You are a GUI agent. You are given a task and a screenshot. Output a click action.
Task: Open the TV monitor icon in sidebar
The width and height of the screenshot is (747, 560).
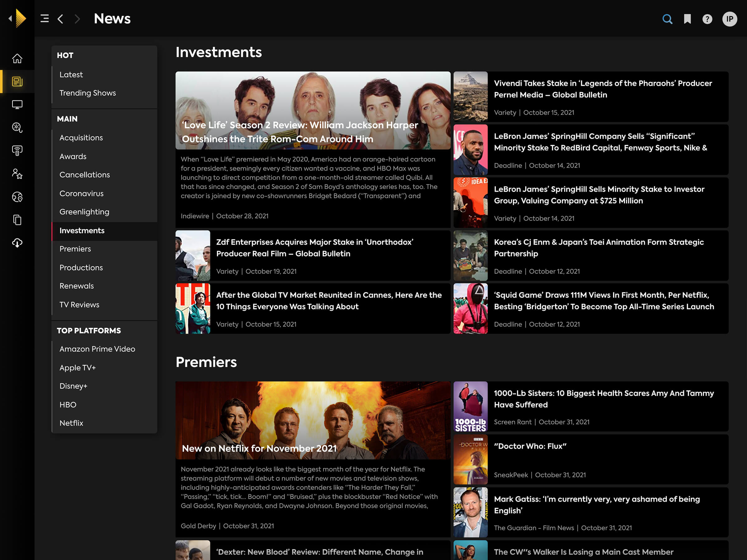17,105
